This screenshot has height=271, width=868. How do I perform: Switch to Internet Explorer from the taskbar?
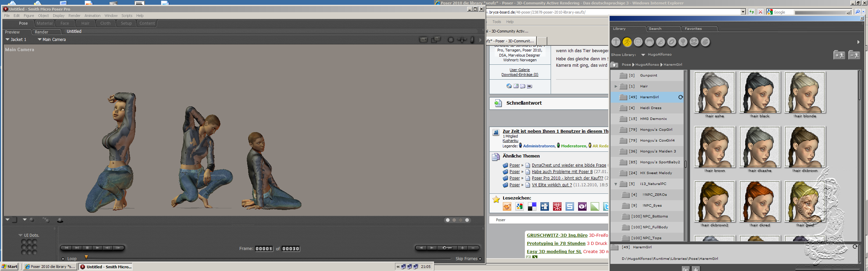pos(50,267)
